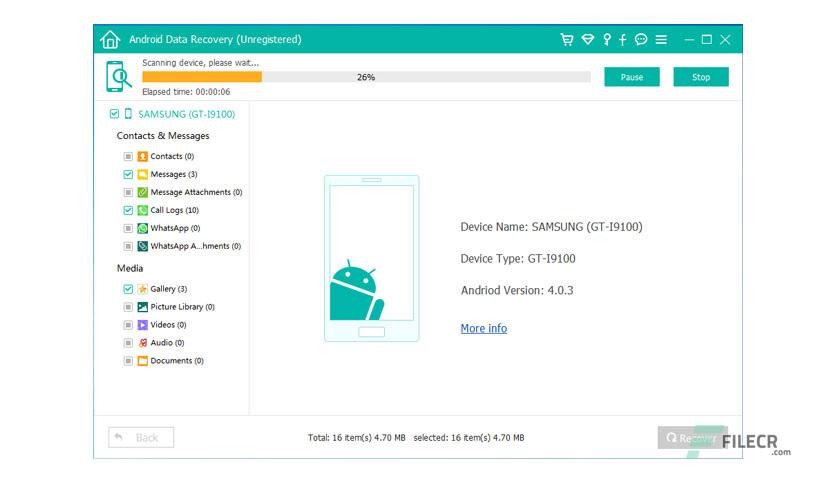Screen dimensions: 836x484
Task: Click the Messages category icon
Action: (142, 174)
